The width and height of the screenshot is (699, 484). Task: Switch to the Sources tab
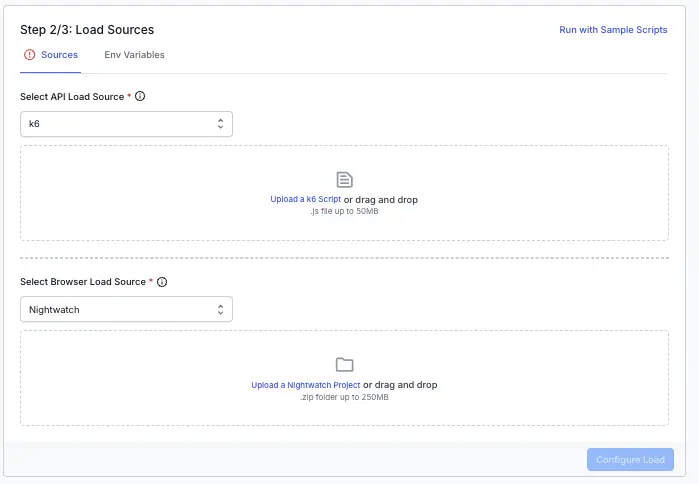pos(50,55)
